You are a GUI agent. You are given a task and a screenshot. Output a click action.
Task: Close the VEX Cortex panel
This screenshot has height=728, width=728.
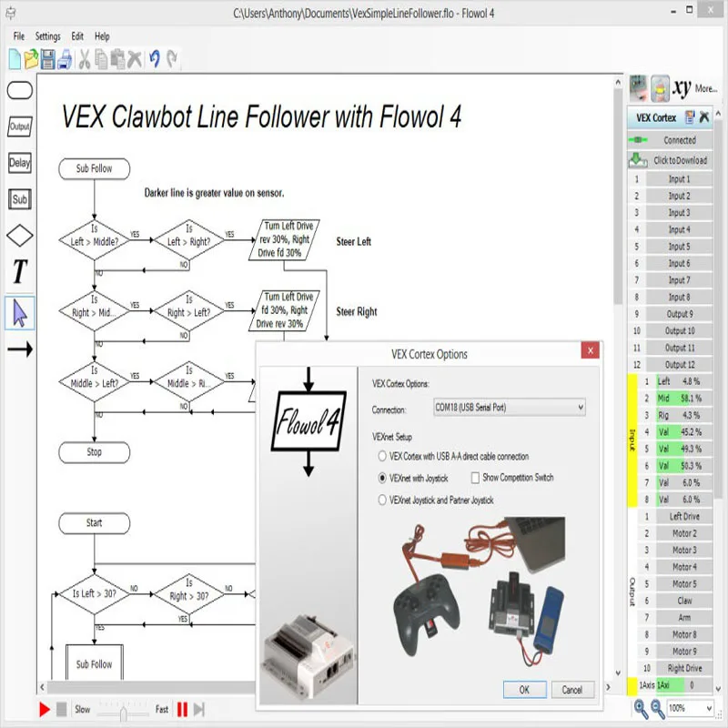[x=704, y=117]
